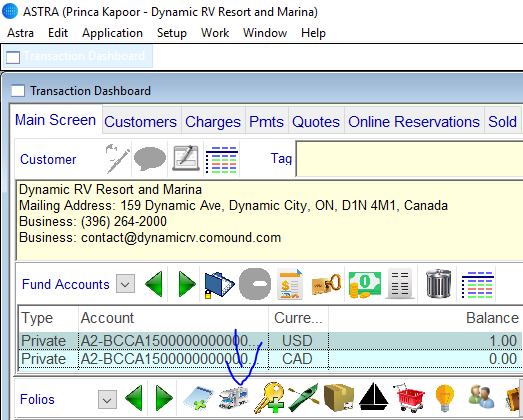Open the Application menu
This screenshot has width=523, height=420.
coord(112,33)
